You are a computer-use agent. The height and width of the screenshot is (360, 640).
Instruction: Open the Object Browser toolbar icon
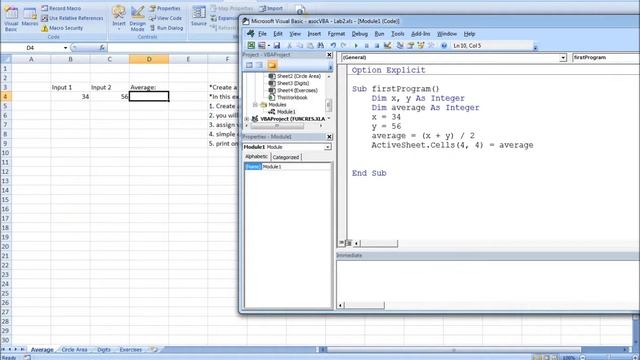(421, 46)
